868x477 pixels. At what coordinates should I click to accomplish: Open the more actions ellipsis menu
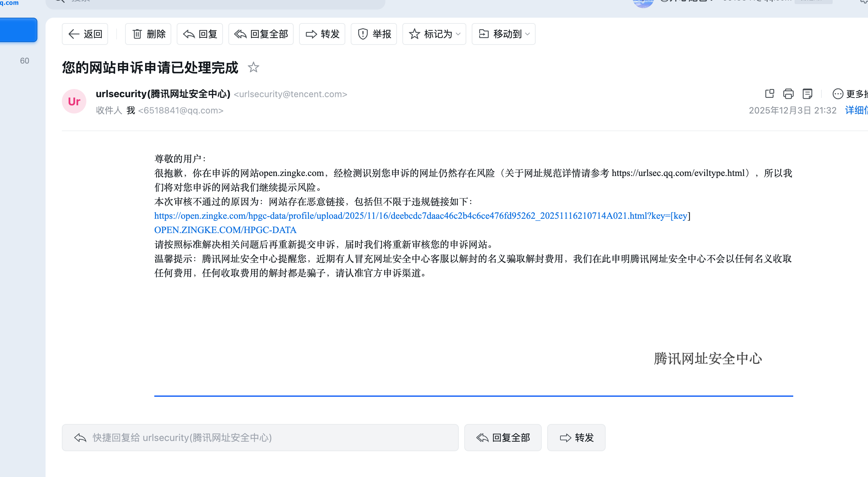(838, 94)
